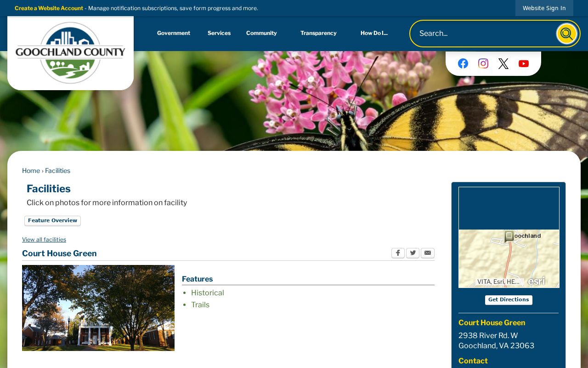The height and width of the screenshot is (368, 588).
Task: Open the How Do I... menu
Action: point(374,33)
